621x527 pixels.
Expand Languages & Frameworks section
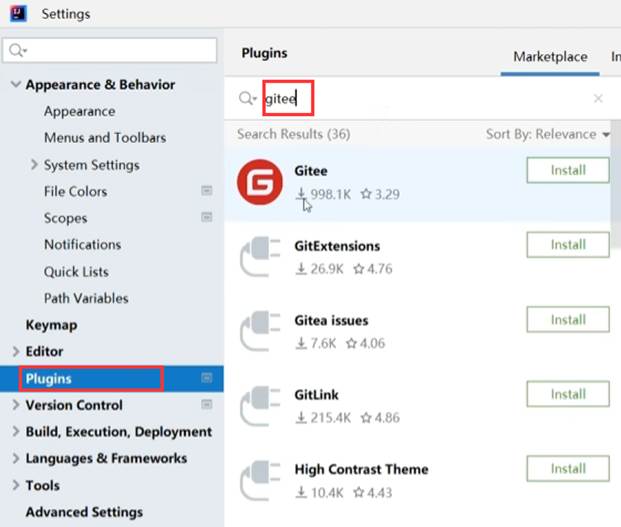(x=16, y=458)
